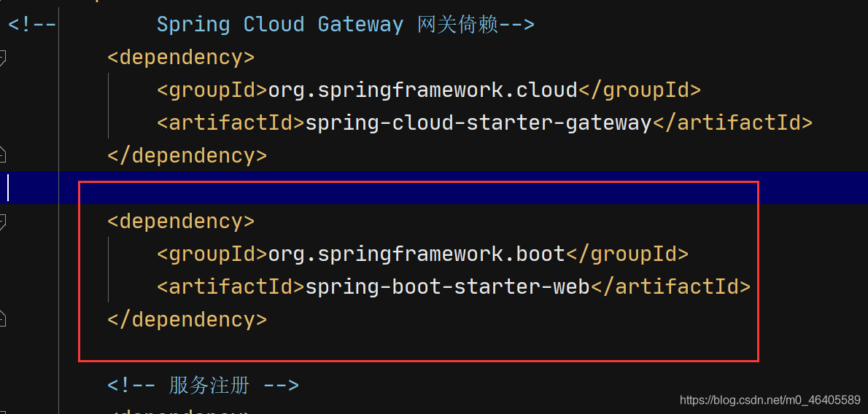Click the opening dependency tag above the cloud groupId
Image resolution: width=868 pixels, height=414 pixels.
click(x=181, y=58)
